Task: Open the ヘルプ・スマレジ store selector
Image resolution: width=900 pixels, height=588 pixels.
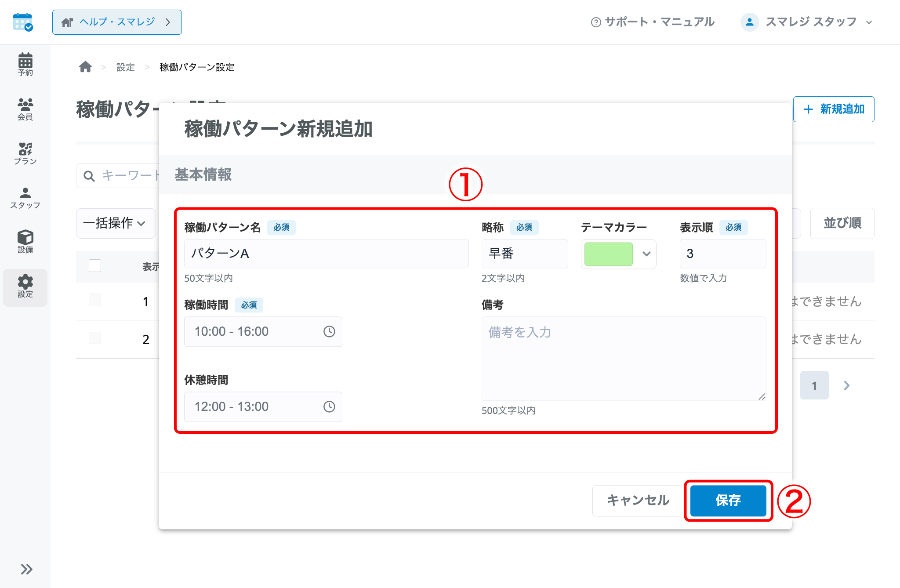Action: click(x=117, y=22)
